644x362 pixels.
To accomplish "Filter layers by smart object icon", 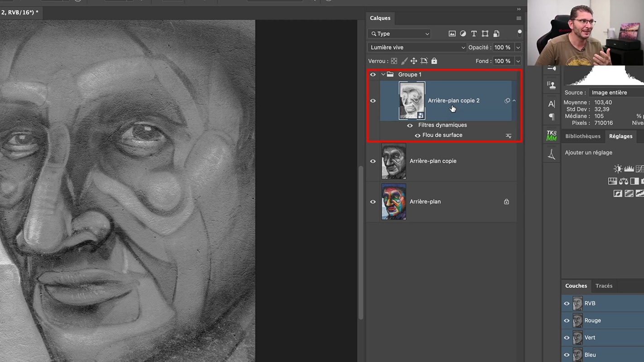I will (x=496, y=33).
